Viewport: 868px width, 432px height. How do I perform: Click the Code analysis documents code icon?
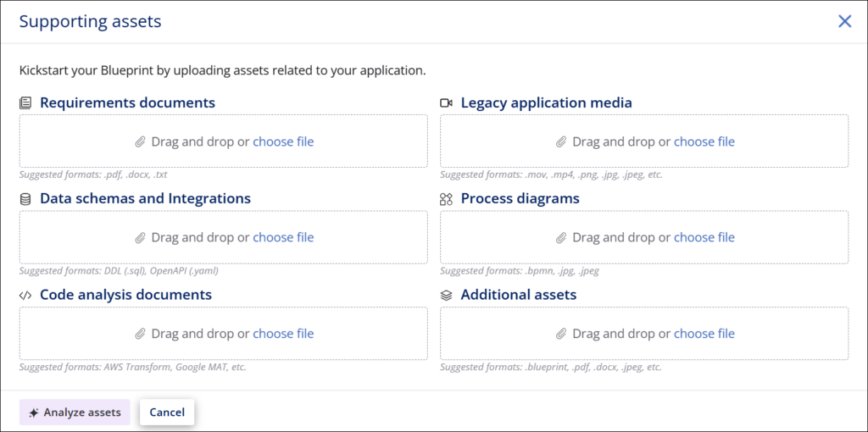point(25,296)
